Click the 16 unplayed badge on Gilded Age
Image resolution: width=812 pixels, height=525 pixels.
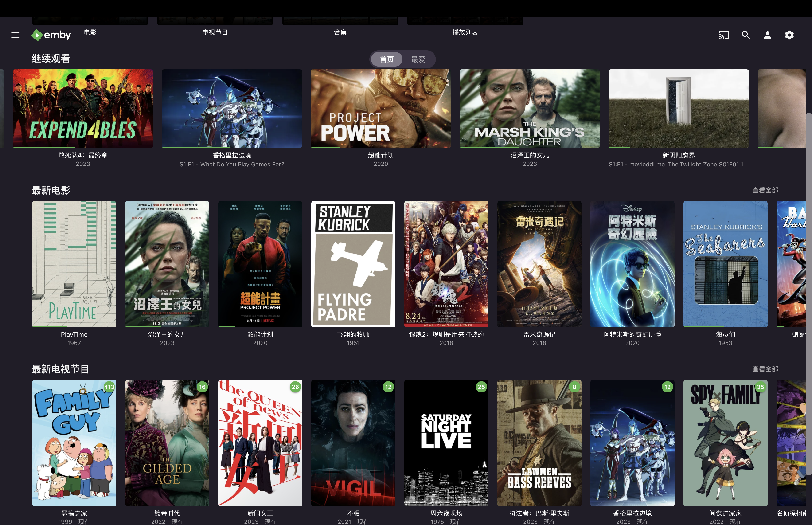pos(202,387)
